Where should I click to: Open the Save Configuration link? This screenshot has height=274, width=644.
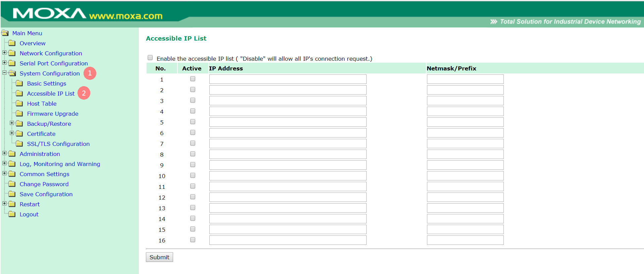pos(46,194)
